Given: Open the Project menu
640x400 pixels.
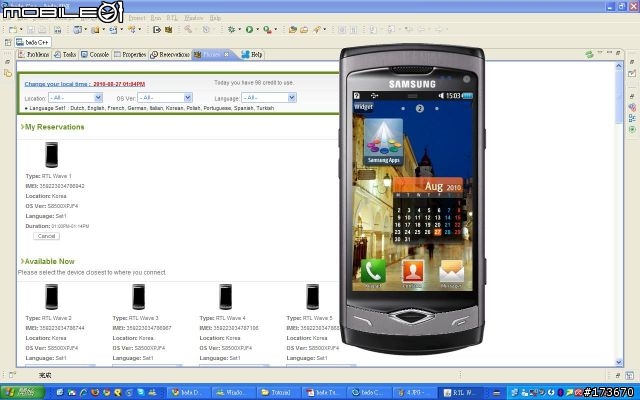Looking at the screenshot, I should point(137,18).
